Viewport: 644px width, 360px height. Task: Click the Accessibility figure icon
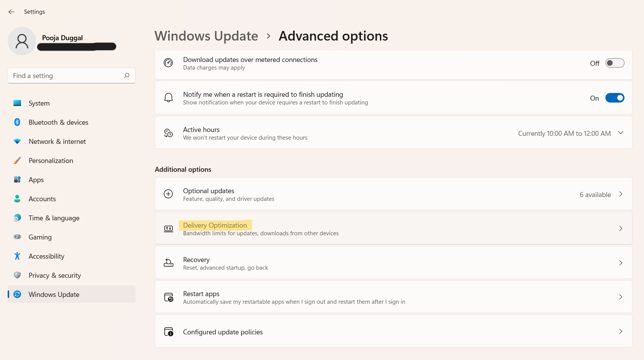tap(17, 256)
